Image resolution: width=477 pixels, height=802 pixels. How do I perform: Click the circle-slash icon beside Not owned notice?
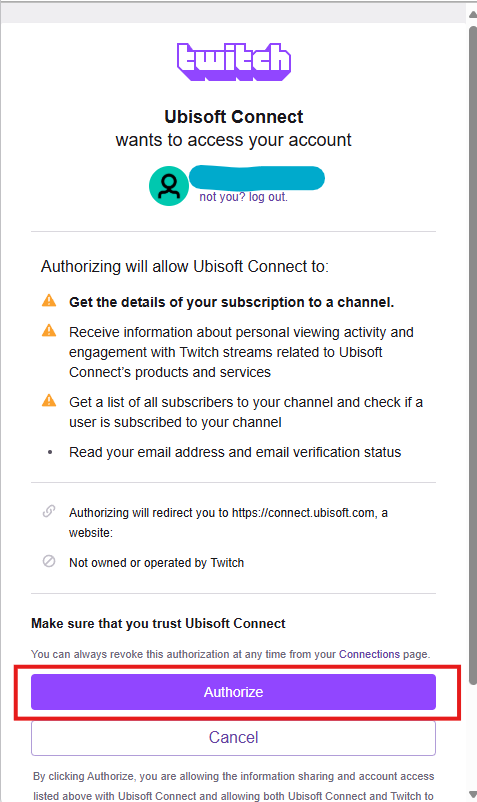coord(49,561)
